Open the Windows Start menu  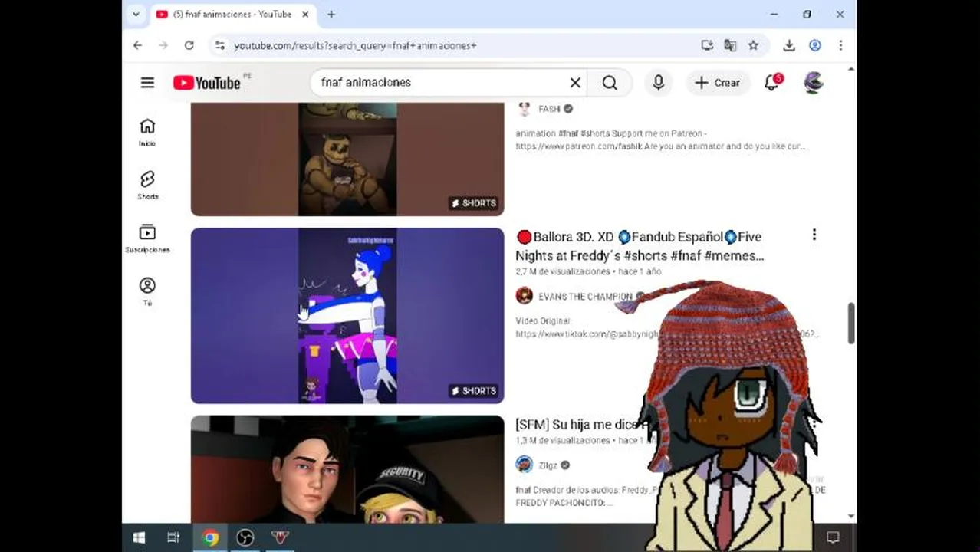[139, 537]
